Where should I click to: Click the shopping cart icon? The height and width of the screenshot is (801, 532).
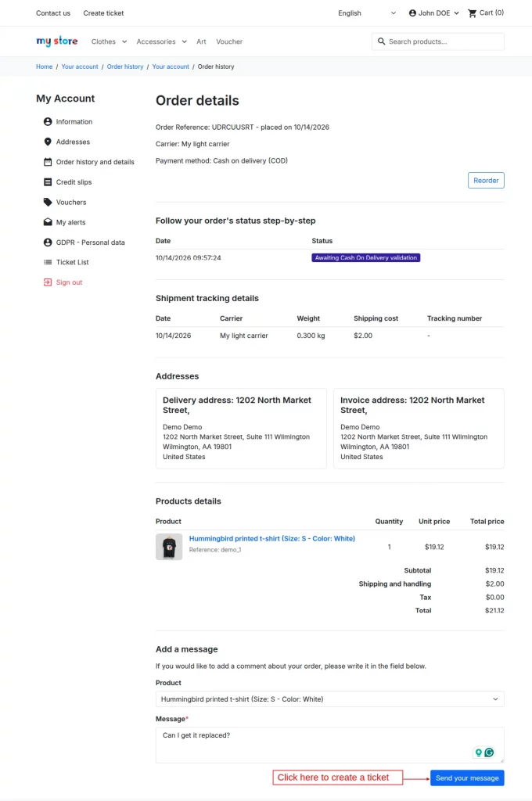(473, 13)
